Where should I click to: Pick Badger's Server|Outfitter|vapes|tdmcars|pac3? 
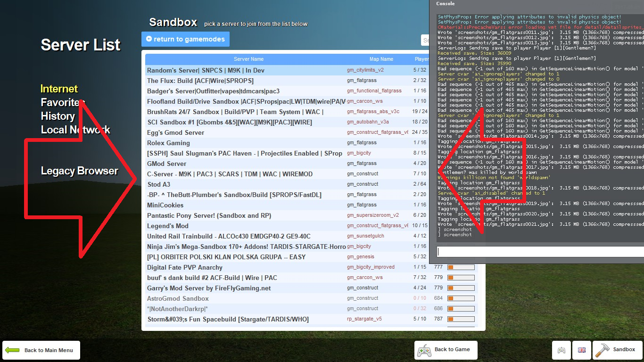[x=287, y=91]
